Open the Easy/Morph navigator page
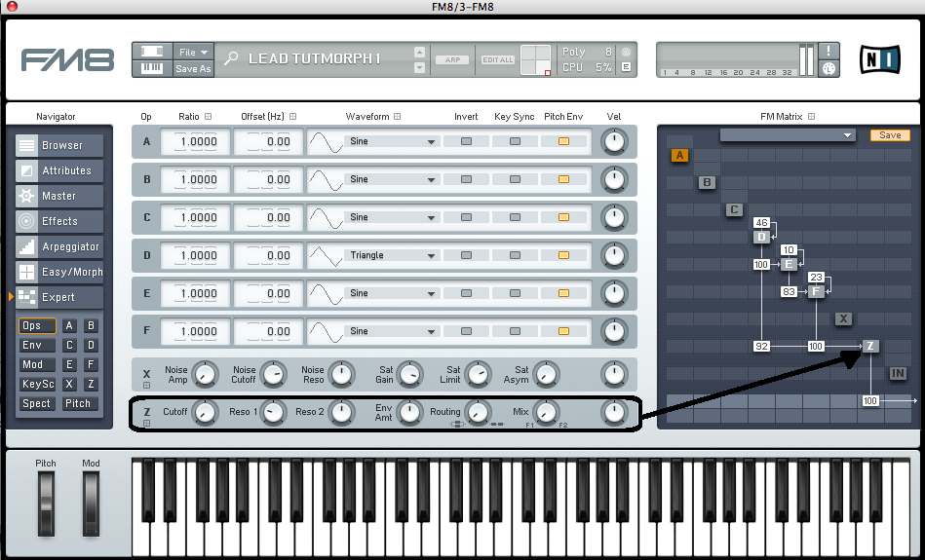Viewport: 925px width, 560px height. coord(59,272)
